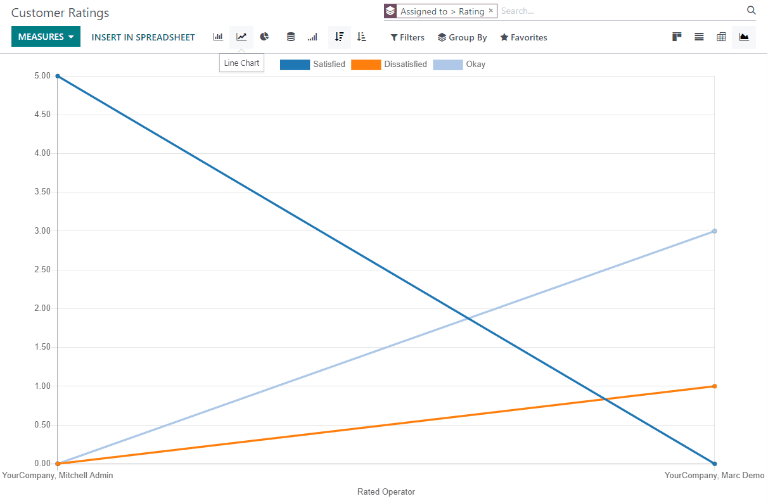Image resolution: width=768 pixels, height=501 pixels.
Task: Switch to the list view
Action: 699,37
